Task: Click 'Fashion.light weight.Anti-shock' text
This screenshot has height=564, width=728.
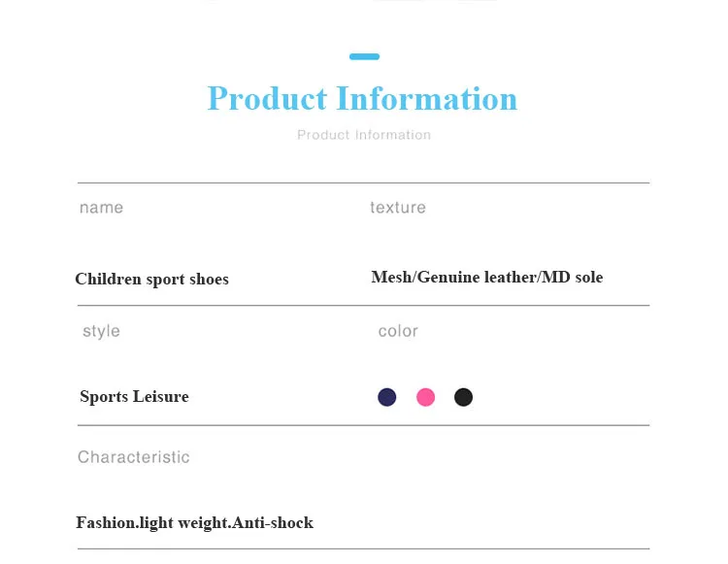Action: tap(194, 522)
